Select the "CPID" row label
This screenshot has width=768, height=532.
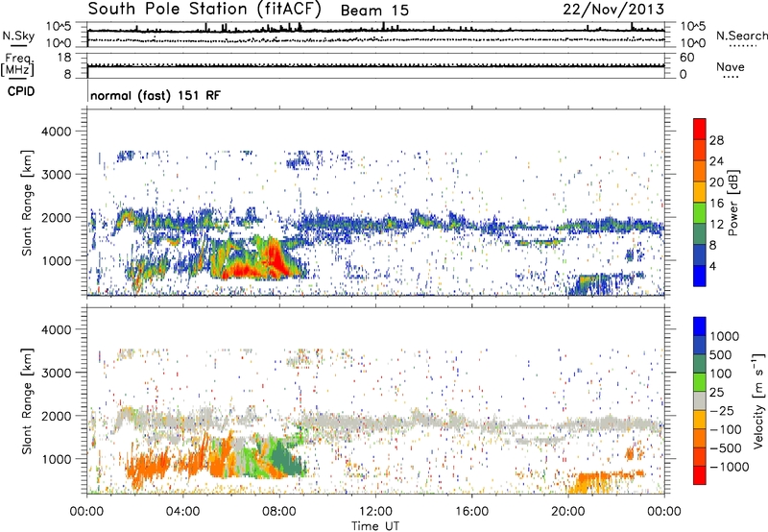pos(20,91)
